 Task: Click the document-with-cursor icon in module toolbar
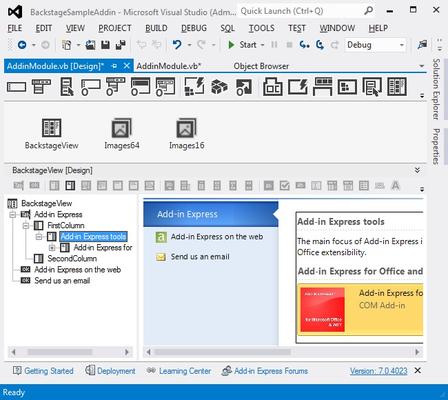coord(67,87)
